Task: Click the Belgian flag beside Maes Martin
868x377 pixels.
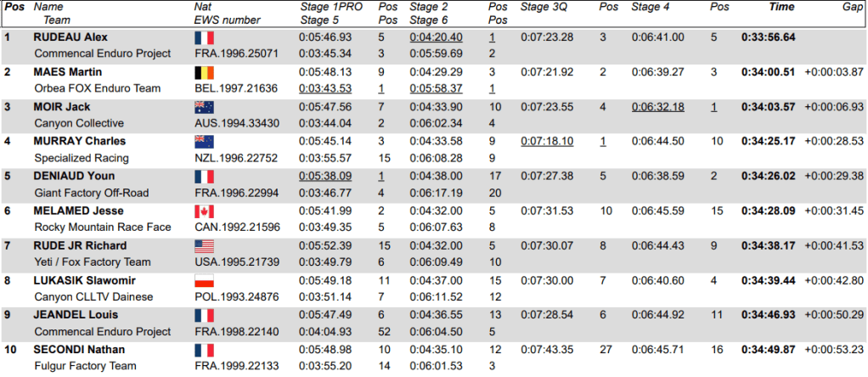Action: tap(204, 72)
